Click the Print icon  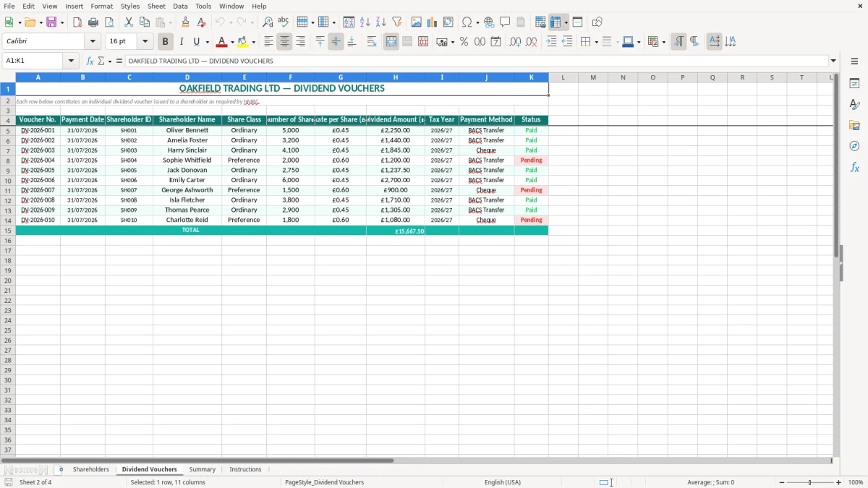(93, 22)
